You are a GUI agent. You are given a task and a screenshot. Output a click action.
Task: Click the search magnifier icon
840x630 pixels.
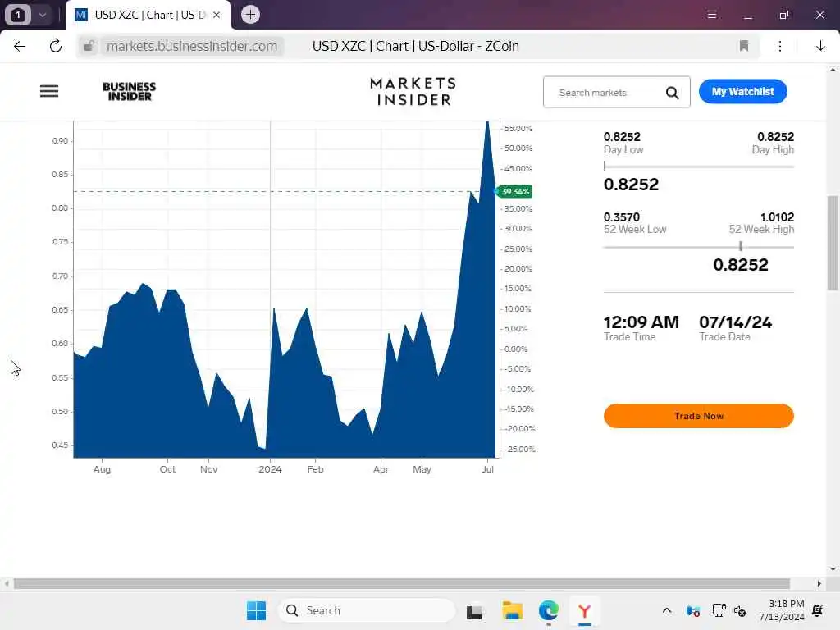(x=673, y=93)
